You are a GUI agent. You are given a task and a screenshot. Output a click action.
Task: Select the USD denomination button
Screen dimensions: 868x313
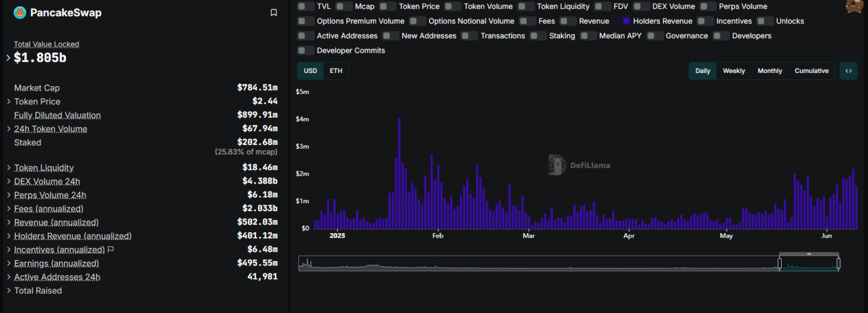(x=310, y=71)
